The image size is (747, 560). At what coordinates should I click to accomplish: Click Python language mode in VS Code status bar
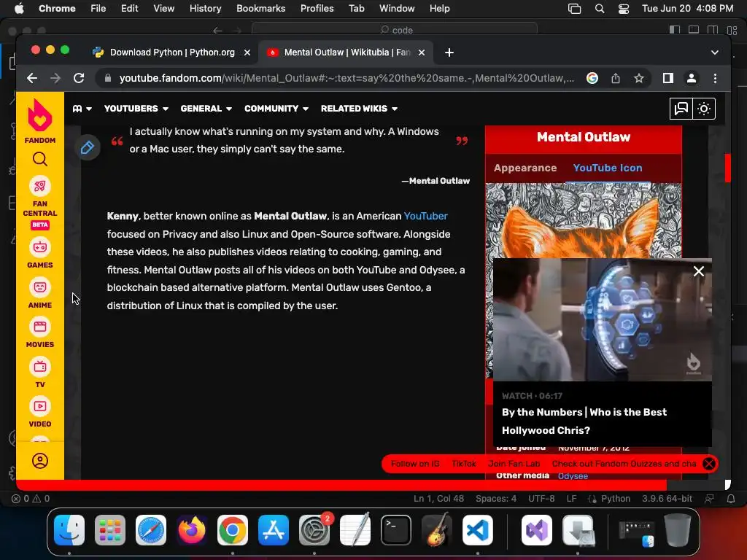click(616, 499)
